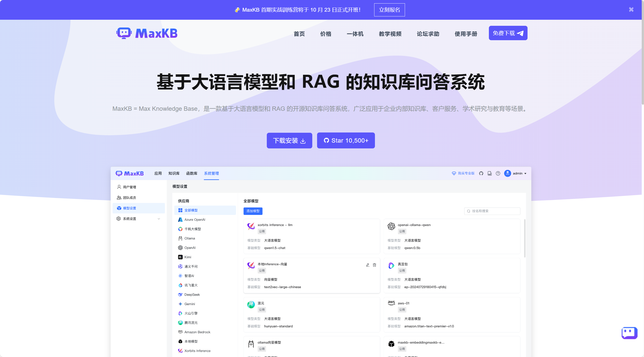Click the delete trash icon on model card
Viewport: 644px width, 357px height.
pos(374,265)
